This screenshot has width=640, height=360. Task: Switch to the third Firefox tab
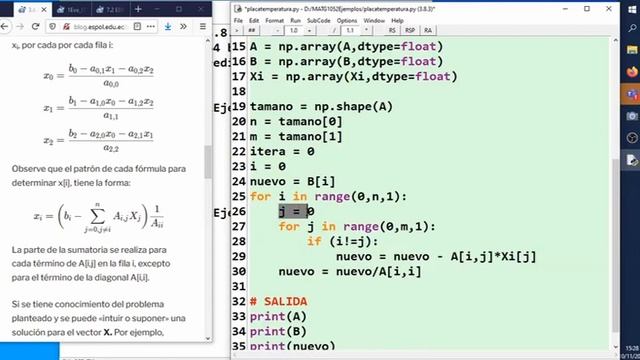tap(110, 9)
